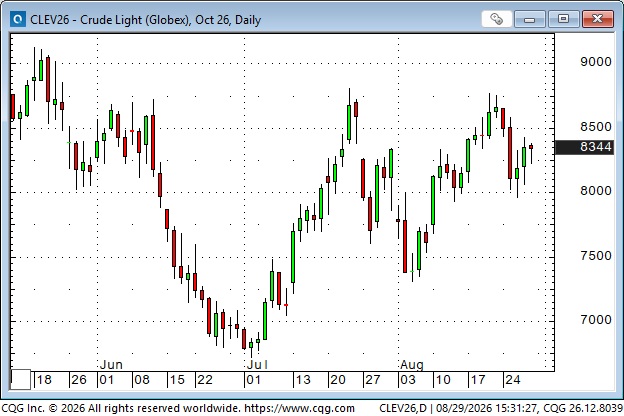
Task: Click the 8500 price axis label
Action: [x=595, y=127]
